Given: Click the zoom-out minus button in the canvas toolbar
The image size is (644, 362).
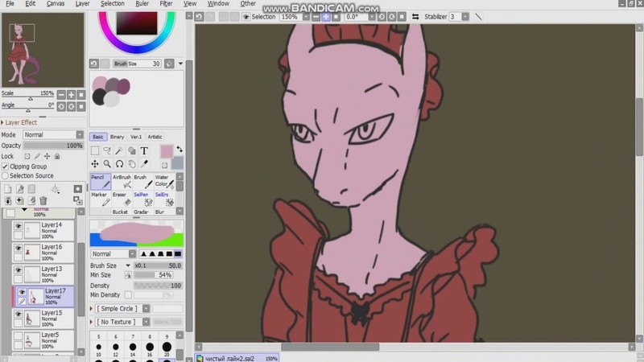Looking at the screenshot, I should point(316,17).
